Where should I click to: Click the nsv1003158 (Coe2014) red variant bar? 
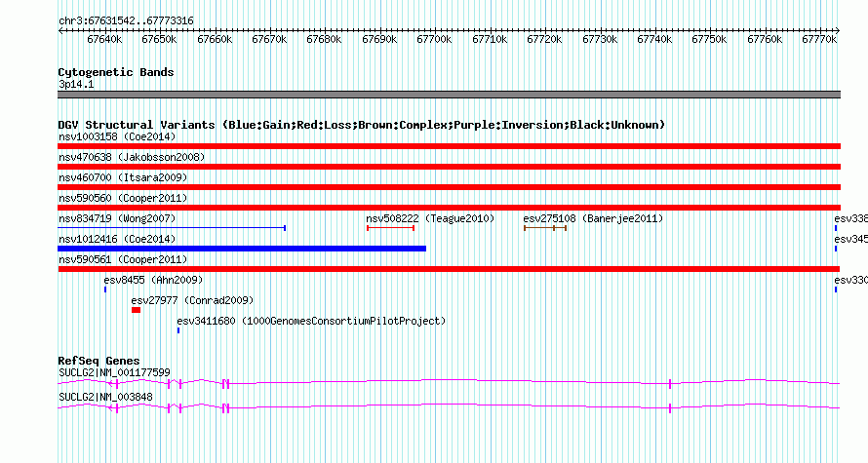click(449, 146)
